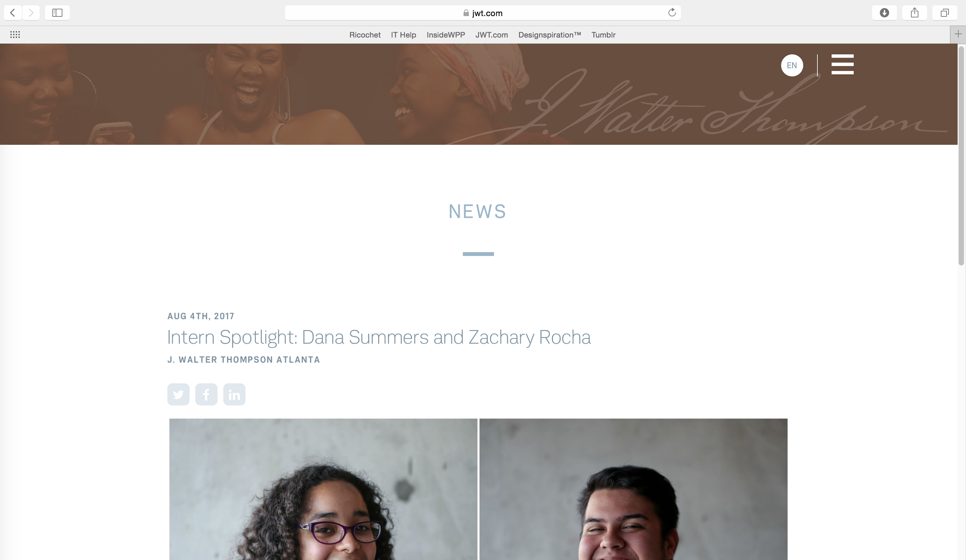This screenshot has width=966, height=560.
Task: Show all tabs overview
Action: click(x=945, y=13)
